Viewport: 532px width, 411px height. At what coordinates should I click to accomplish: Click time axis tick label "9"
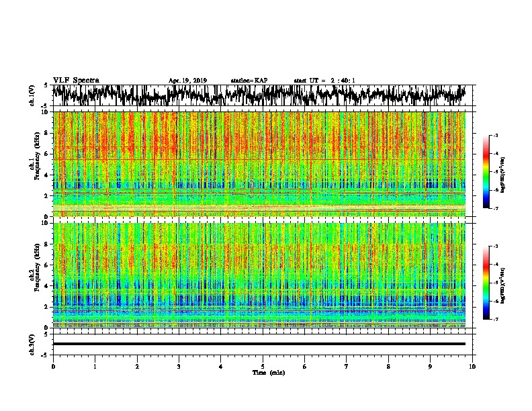tap(430, 367)
